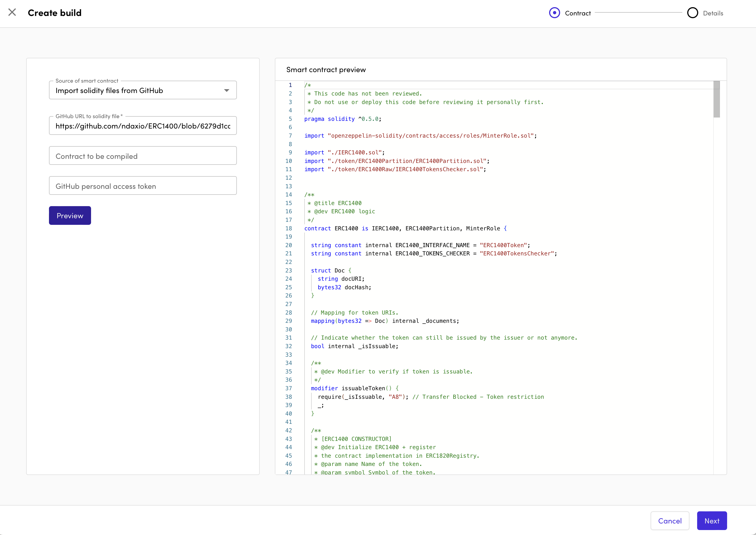Click the Next button
This screenshot has height=535, width=756.
click(712, 521)
